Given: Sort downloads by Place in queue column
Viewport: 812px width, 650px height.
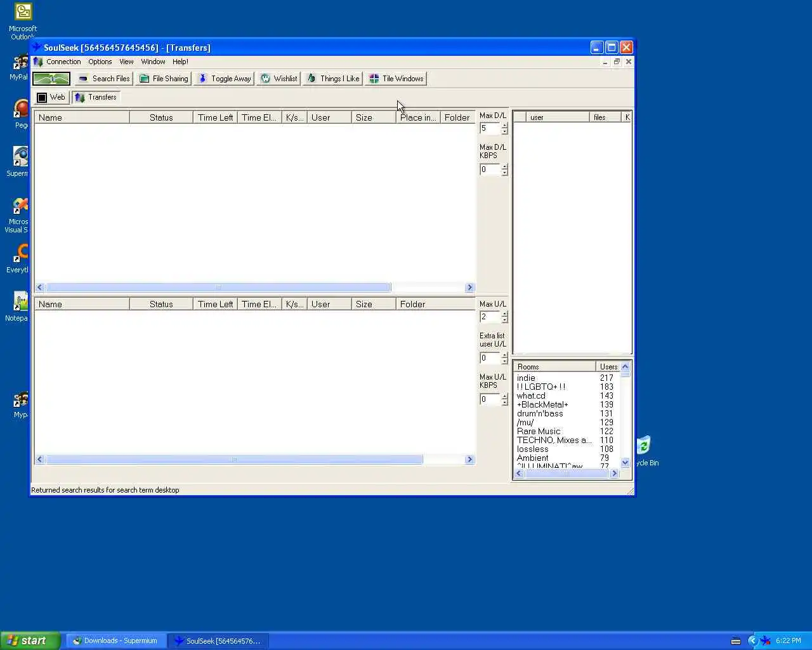Looking at the screenshot, I should [418, 117].
